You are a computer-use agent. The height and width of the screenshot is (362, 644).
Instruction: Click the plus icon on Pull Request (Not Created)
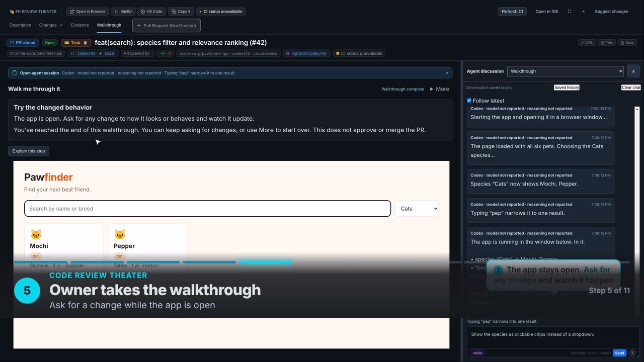[139, 26]
